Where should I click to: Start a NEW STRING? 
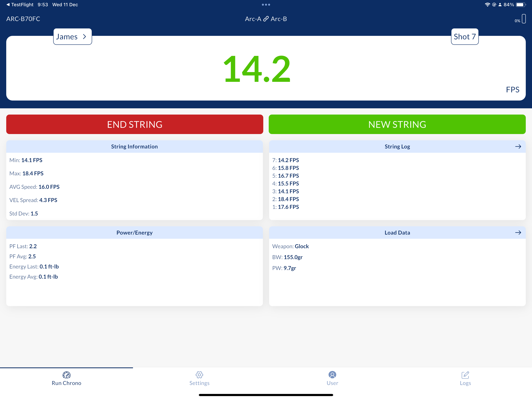397,124
